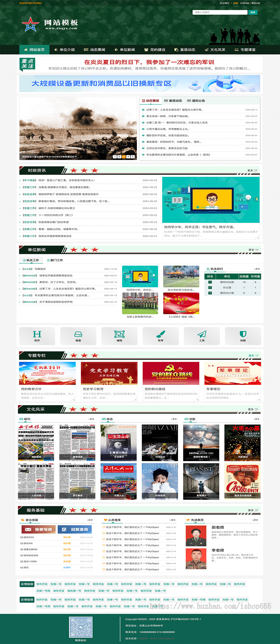This screenshot has height=644, width=280.
Task: Switch to 部门工作 tab
Action: pyautogui.click(x=55, y=260)
